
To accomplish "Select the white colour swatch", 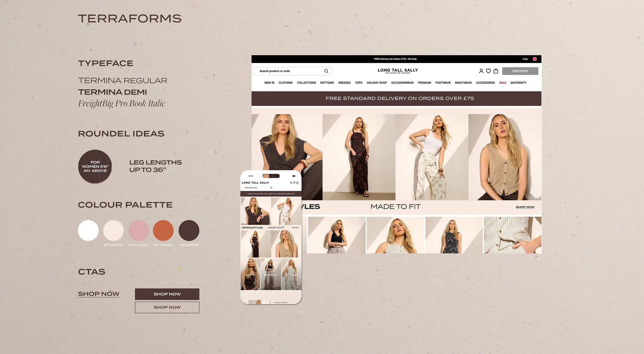I will click(88, 230).
